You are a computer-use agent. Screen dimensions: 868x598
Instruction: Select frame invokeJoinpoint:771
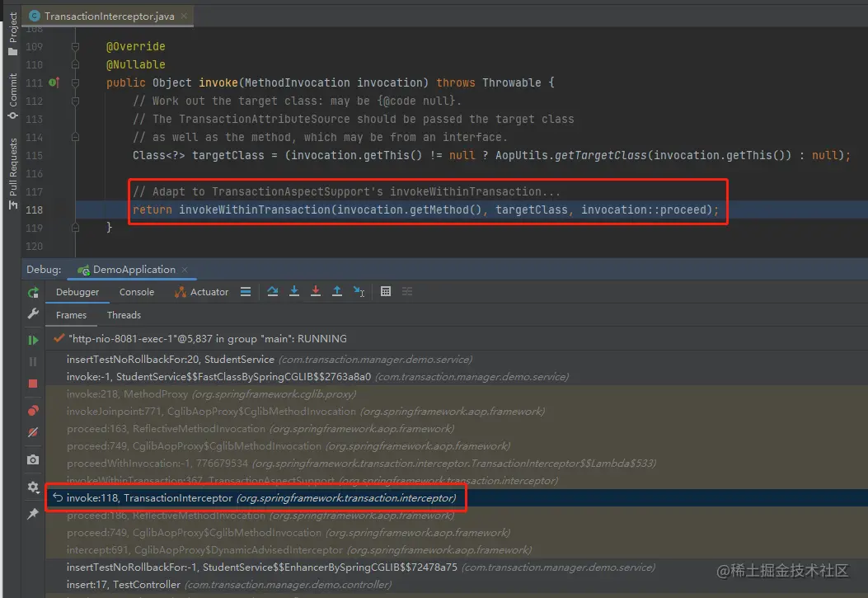456,412
